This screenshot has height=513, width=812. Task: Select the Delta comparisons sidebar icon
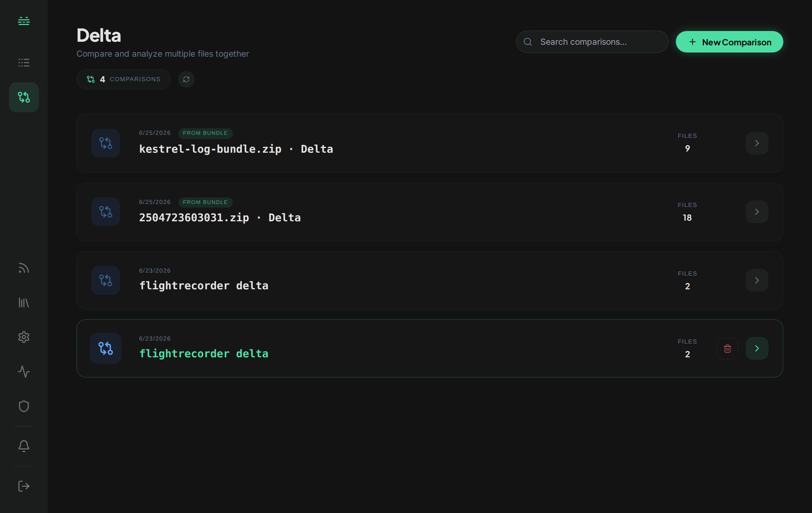[x=24, y=97]
